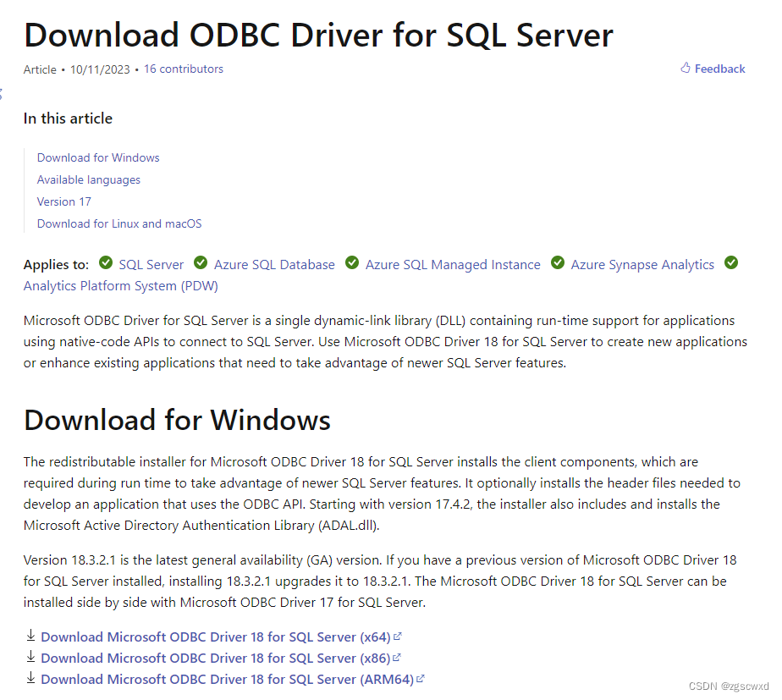Open the Feedback link

tap(719, 69)
